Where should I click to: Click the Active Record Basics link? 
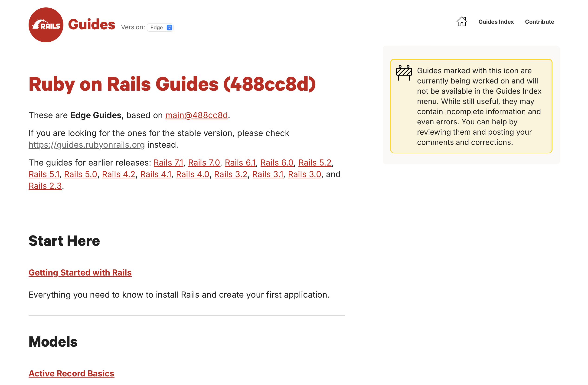point(71,372)
